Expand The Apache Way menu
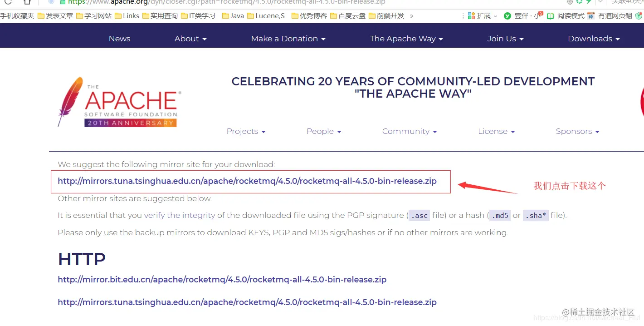Viewport: 644px width, 326px height. 406,39
